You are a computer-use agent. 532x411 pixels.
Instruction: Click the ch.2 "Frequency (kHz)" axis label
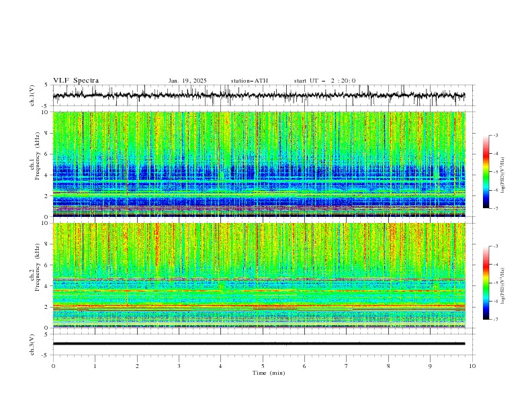coord(37,267)
